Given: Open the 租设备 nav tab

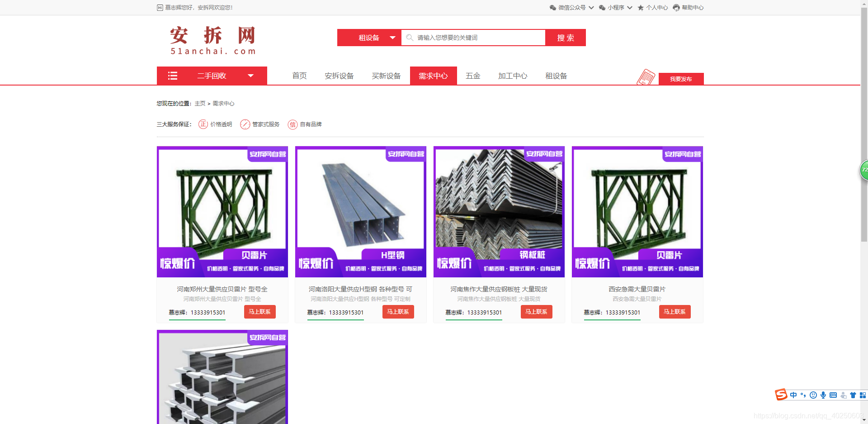Looking at the screenshot, I should (556, 76).
